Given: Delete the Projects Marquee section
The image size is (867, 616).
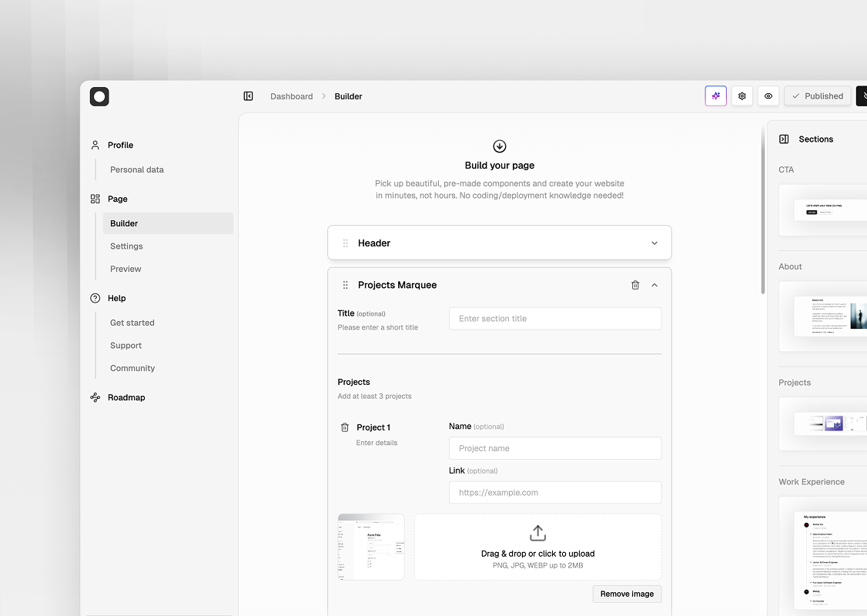Looking at the screenshot, I should (x=635, y=286).
